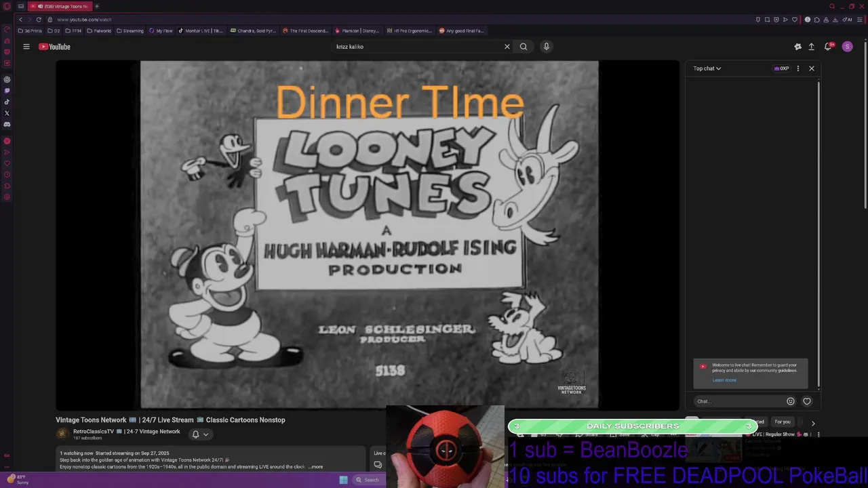Toggle the channel notification bell dropdown

click(200, 434)
